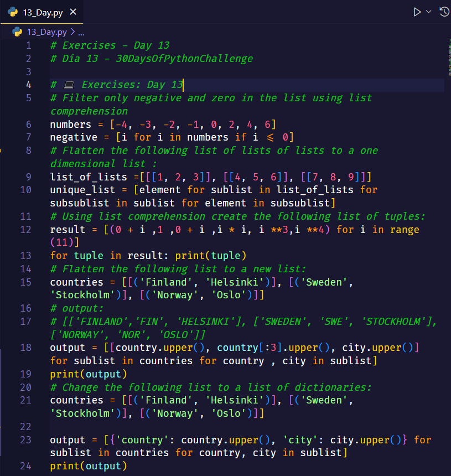This screenshot has width=451, height=476.
Task: Run the Python file with the play icon
Action: click(x=417, y=12)
